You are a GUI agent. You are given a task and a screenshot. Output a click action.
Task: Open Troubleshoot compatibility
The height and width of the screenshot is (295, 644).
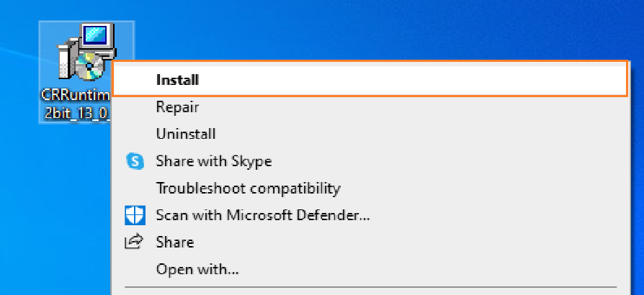click(x=248, y=189)
